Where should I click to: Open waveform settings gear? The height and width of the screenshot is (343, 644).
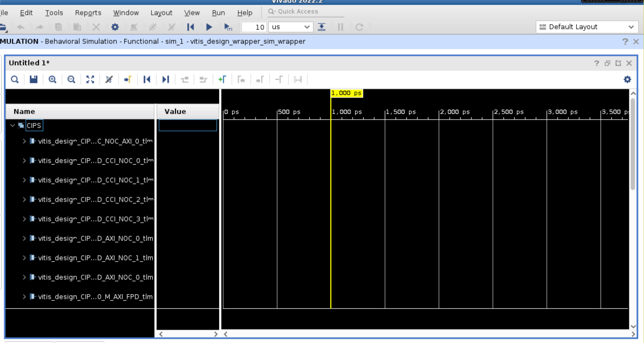(x=627, y=80)
